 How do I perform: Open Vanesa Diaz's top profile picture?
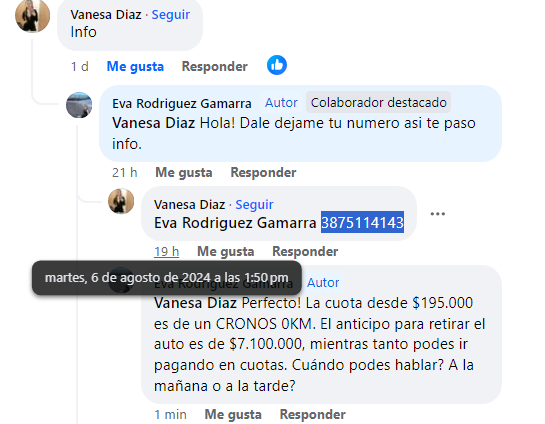point(32,16)
